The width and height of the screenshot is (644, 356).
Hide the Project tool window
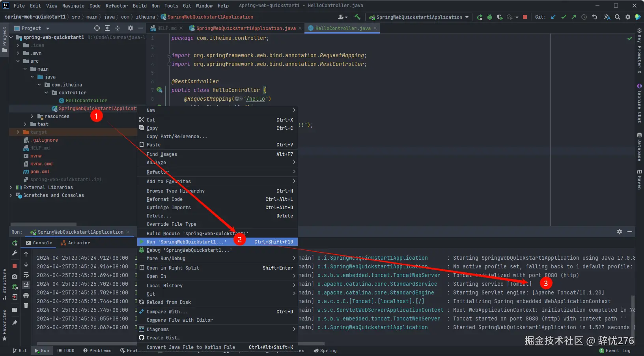click(x=140, y=28)
